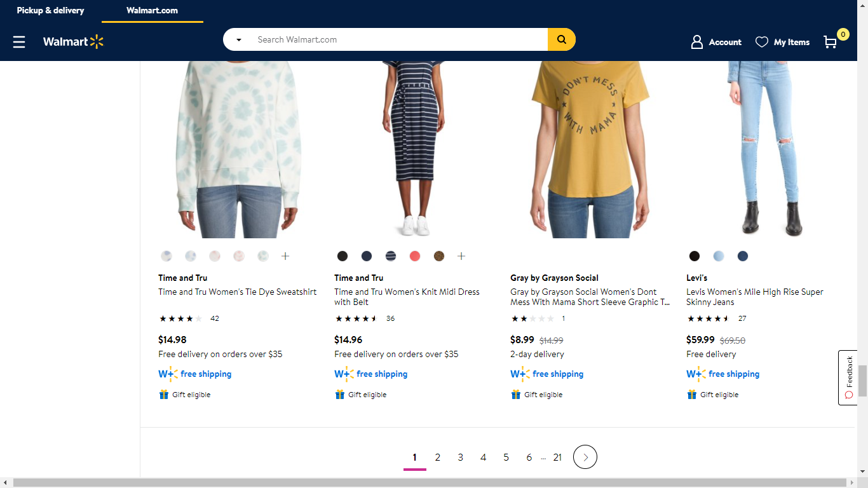This screenshot has height=488, width=868.
Task: Click Gift eligible under Tie Dye Sweatshirt
Action: [184, 395]
